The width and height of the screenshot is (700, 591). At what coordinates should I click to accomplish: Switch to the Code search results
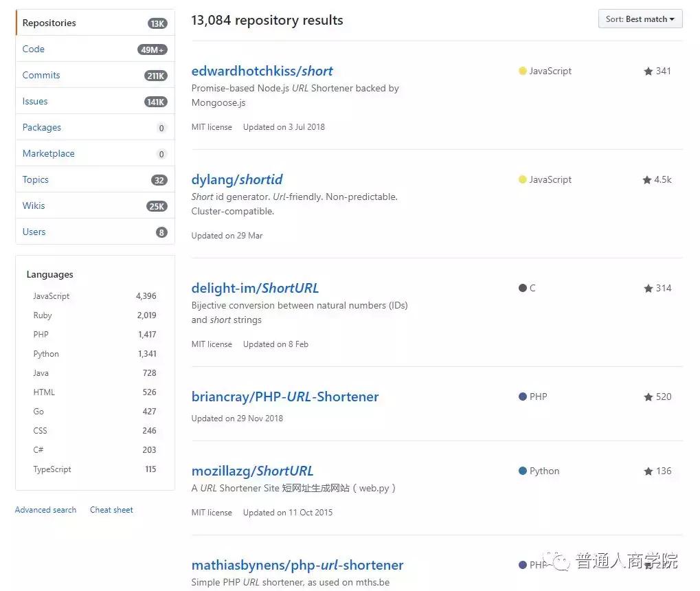click(x=34, y=48)
